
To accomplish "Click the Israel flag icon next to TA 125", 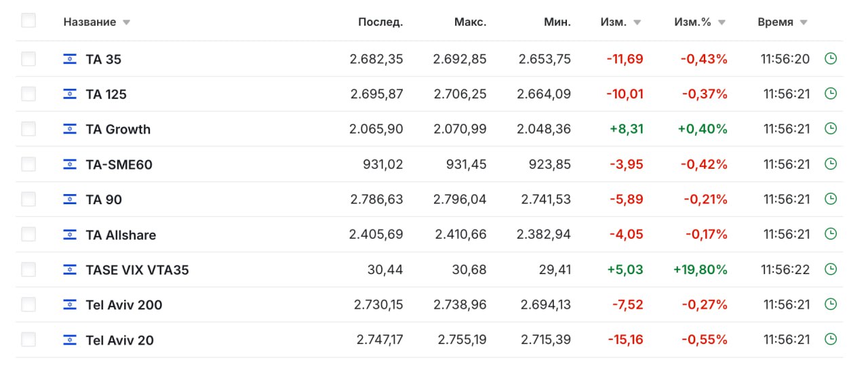I will point(70,94).
